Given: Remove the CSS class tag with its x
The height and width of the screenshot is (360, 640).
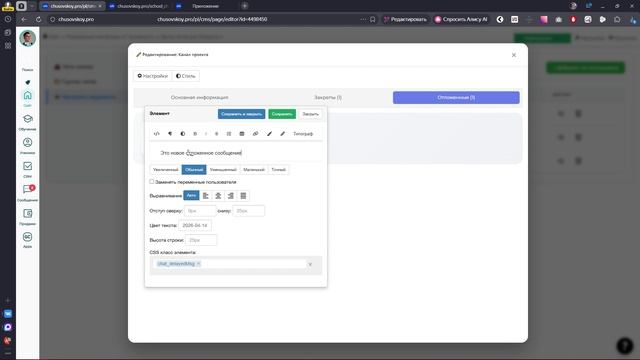Looking at the screenshot, I should [198, 264].
